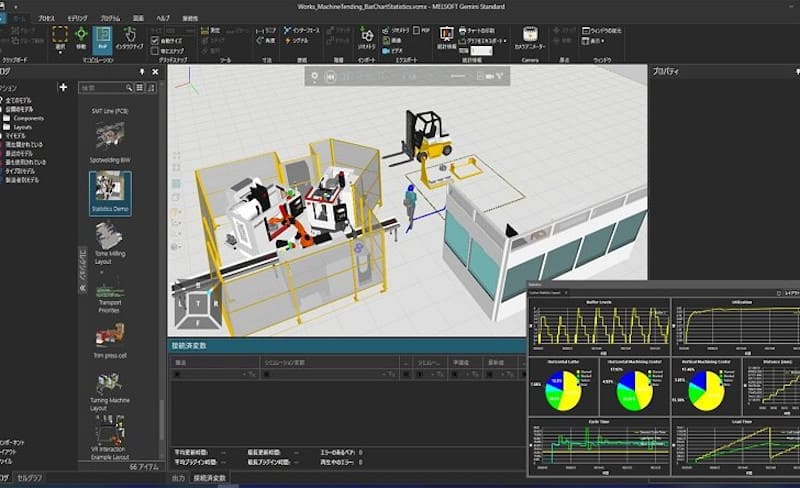The image size is (800, 488).
Task: Open the 統計情報 statistics button
Action: coord(446,38)
